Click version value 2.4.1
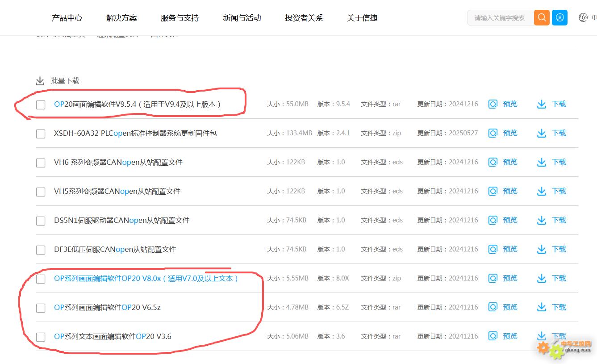The height and width of the screenshot is (364, 597). (x=343, y=133)
